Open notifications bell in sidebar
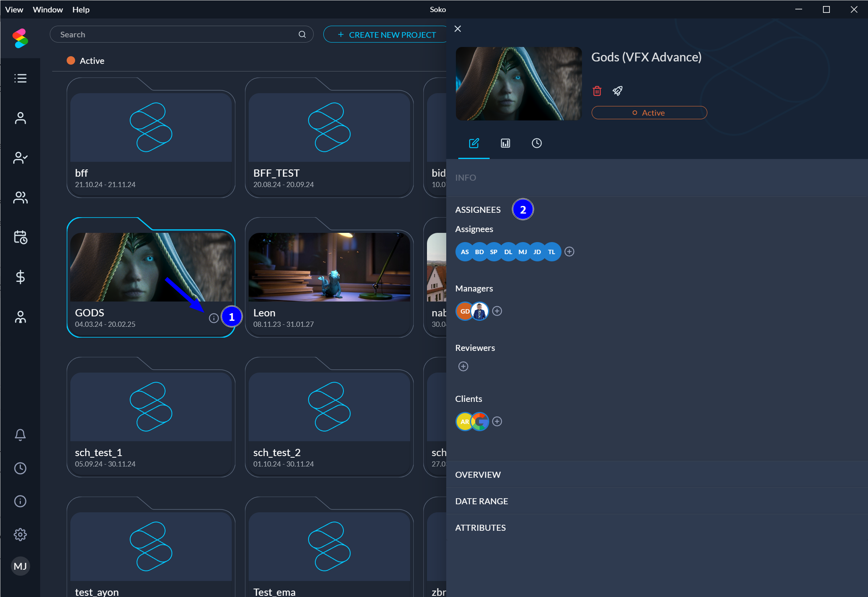 pos(20,435)
